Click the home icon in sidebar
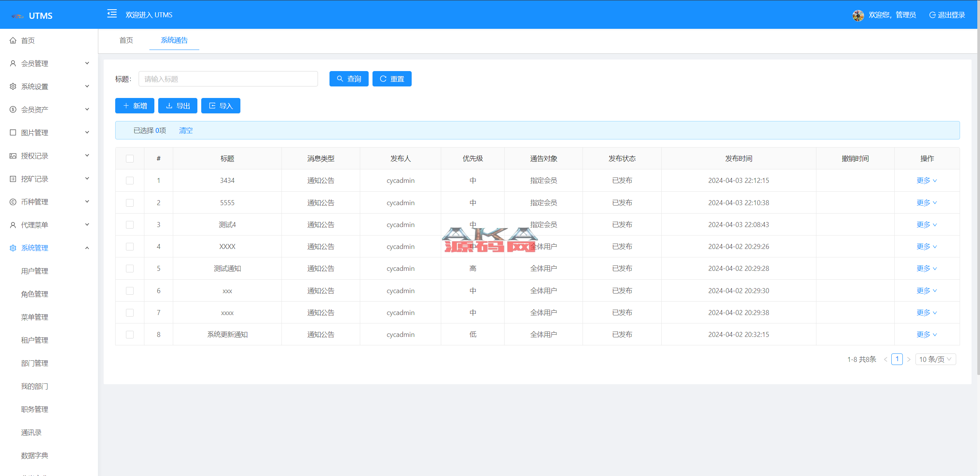The height and width of the screenshot is (476, 980). coord(13,40)
